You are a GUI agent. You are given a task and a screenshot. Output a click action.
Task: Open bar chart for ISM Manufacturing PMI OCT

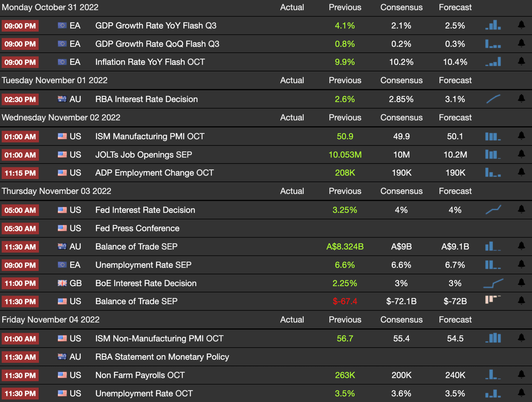click(493, 136)
